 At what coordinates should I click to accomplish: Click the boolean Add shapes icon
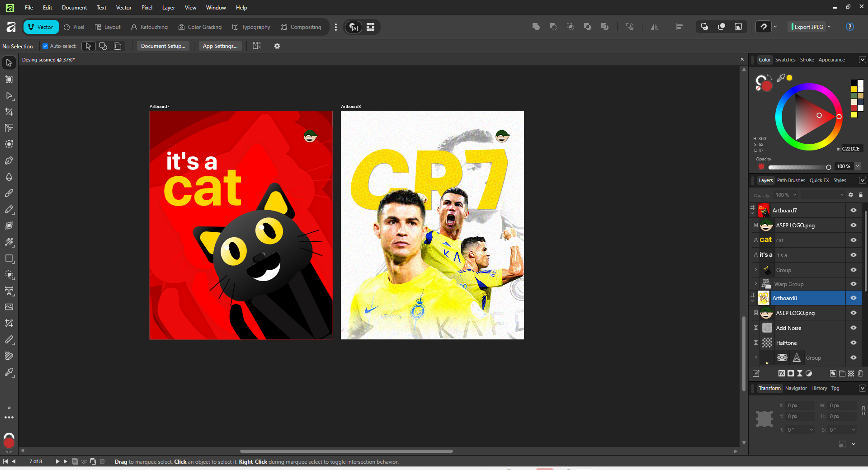(x=536, y=27)
